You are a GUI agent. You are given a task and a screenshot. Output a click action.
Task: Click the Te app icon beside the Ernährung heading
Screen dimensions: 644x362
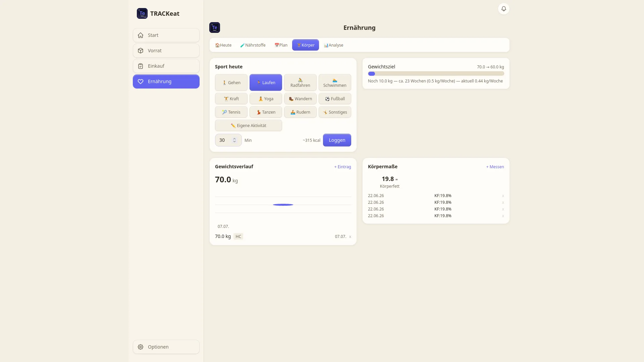click(x=215, y=27)
